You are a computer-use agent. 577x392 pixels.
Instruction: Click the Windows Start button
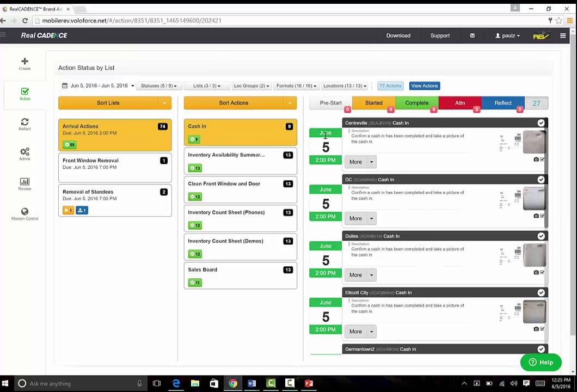[5, 383]
